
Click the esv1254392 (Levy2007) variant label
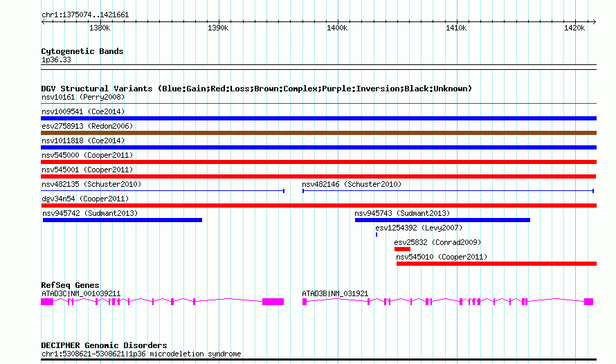pos(419,228)
